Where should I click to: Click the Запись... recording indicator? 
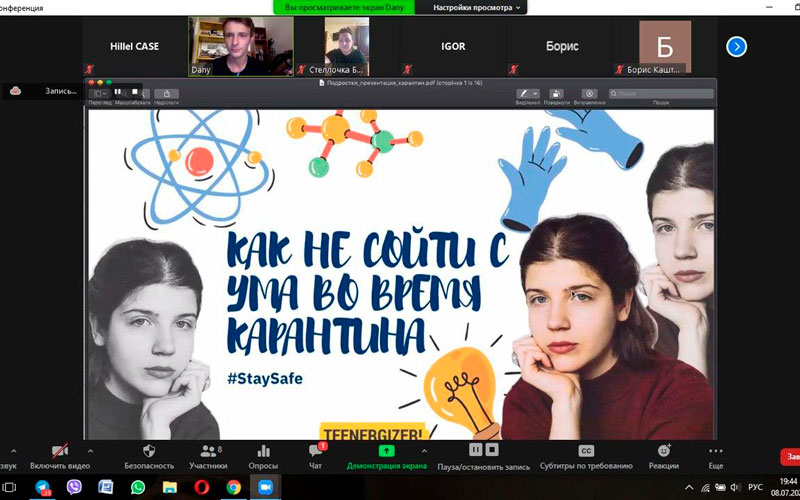61,91
